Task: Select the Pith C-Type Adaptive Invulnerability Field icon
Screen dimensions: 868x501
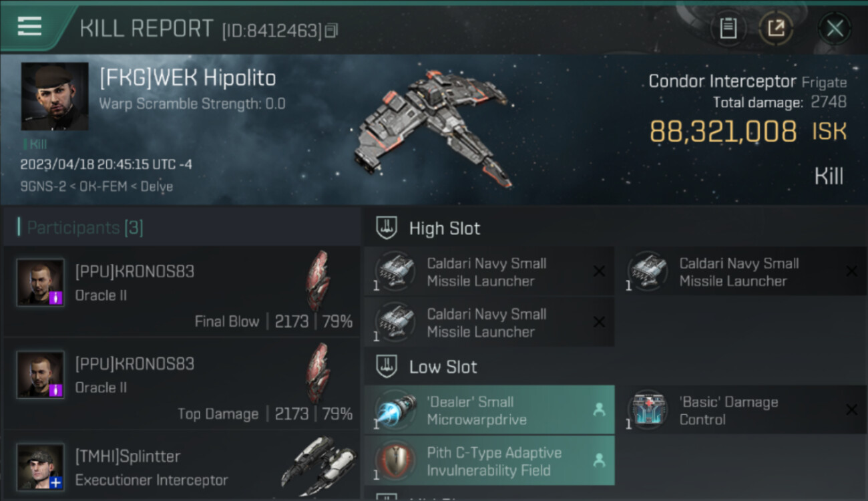Action: point(395,461)
